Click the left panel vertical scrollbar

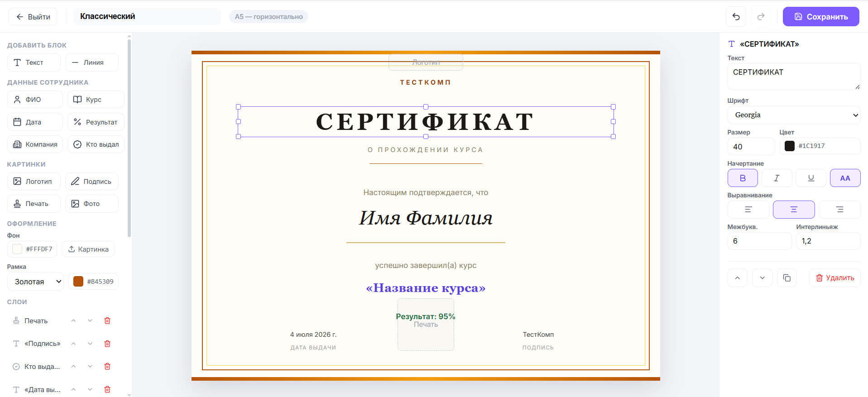coord(129,138)
